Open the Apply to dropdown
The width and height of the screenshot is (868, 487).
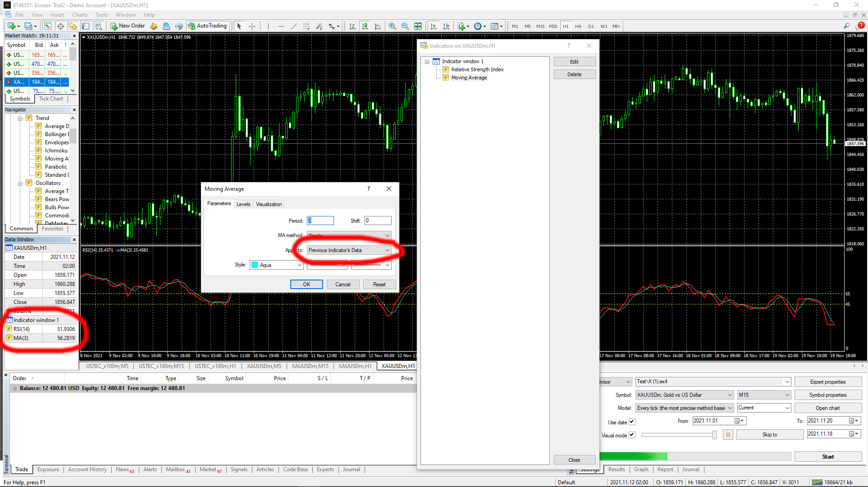click(x=349, y=250)
